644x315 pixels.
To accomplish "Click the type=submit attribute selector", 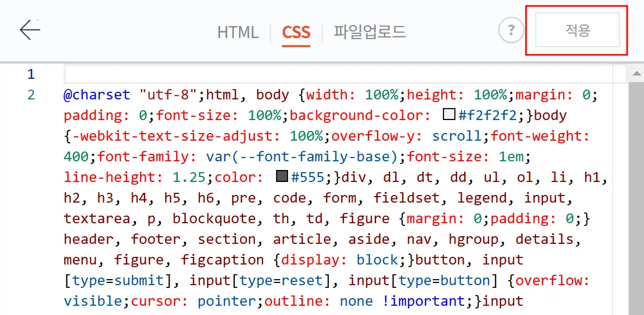I will [118, 280].
